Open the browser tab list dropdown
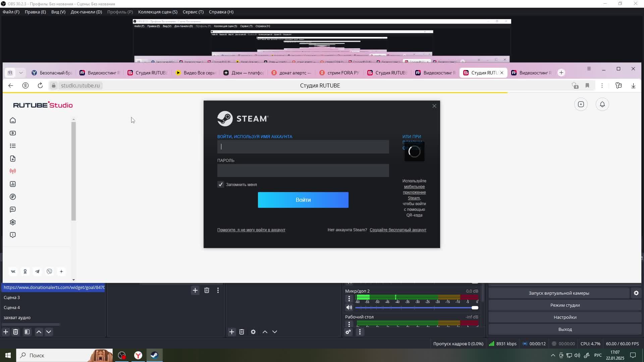Image resolution: width=644 pixels, height=362 pixels. tap(21, 73)
